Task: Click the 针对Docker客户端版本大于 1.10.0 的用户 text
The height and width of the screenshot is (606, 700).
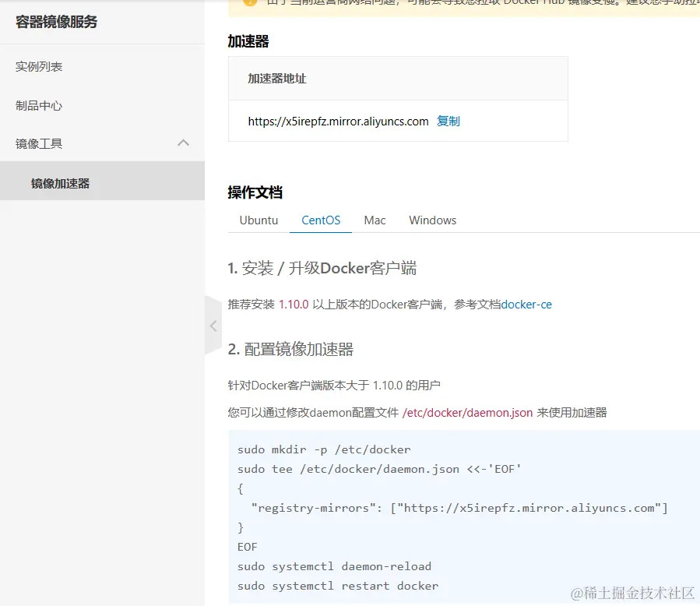Action: (334, 386)
